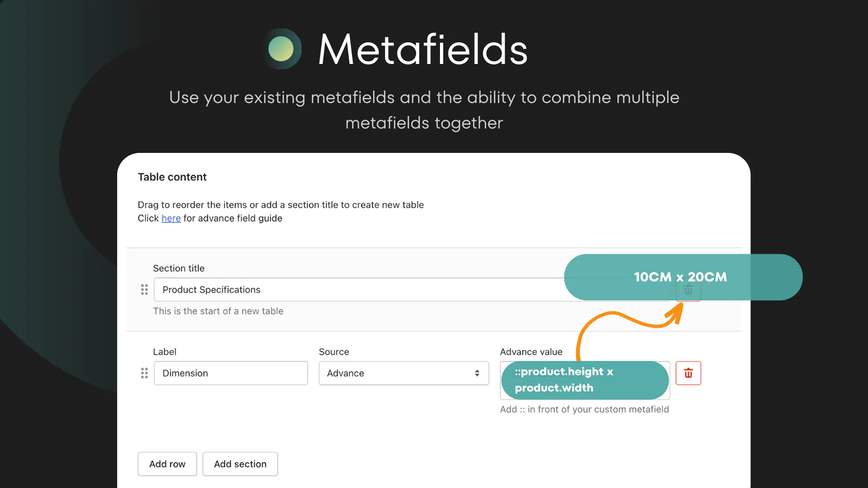This screenshot has height=488, width=868.
Task: Open the 'here' advance field guide link
Action: (171, 218)
